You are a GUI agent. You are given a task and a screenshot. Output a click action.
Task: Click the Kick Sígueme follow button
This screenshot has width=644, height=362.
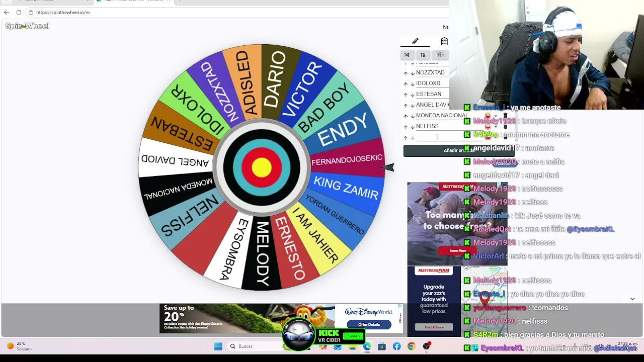[353, 336]
